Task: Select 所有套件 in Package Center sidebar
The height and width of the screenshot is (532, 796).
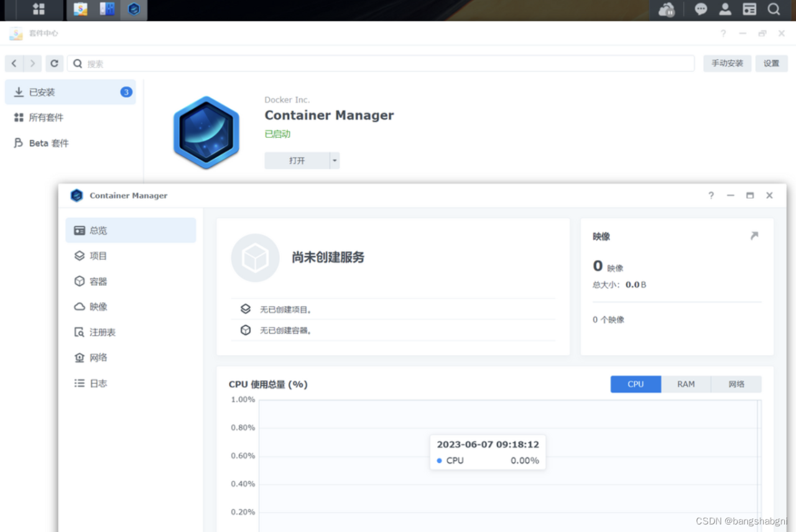Action: click(46, 117)
